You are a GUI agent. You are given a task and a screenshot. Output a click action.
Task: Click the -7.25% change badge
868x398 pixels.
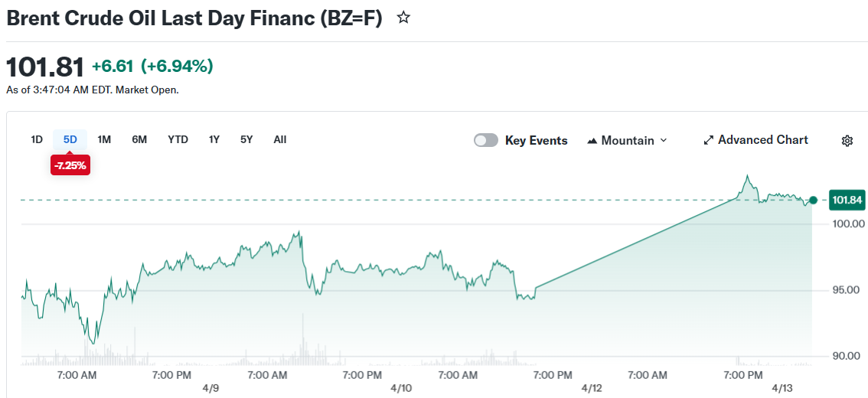tap(70, 165)
